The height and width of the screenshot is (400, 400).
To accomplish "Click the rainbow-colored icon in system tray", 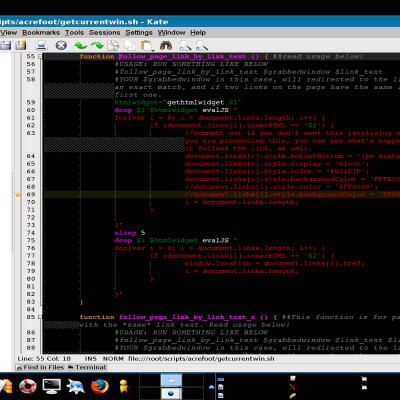I will coord(292,396).
